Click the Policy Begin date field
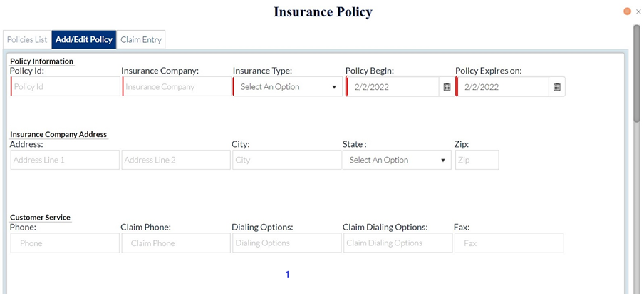 [393, 87]
